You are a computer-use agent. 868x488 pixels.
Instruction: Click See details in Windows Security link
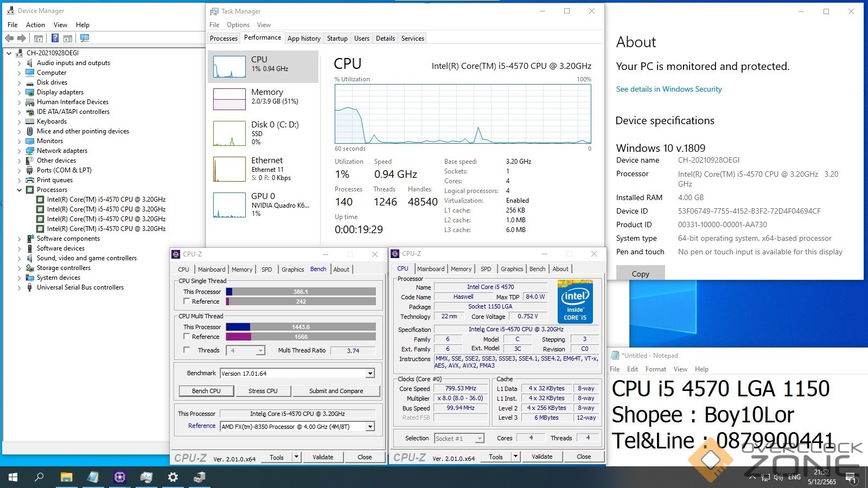[x=668, y=89]
